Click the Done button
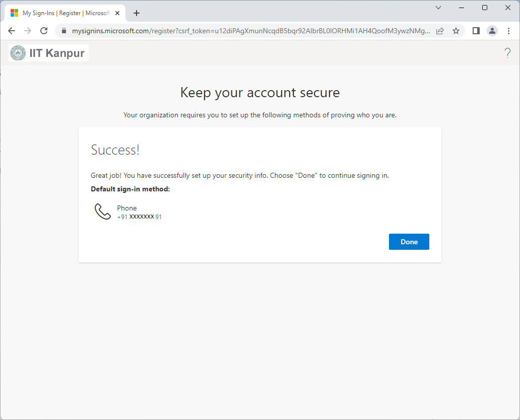The width and height of the screenshot is (520, 420). [409, 242]
